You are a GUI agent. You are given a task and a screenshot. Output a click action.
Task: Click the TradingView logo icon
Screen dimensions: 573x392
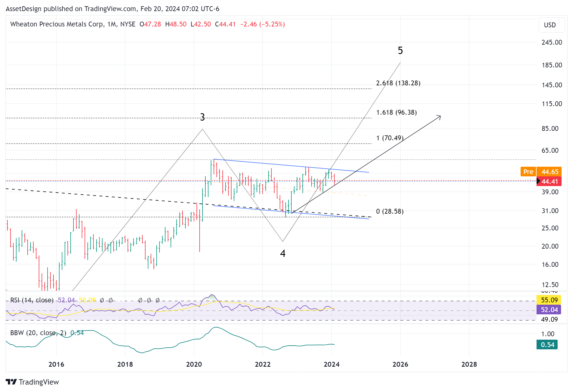click(x=11, y=382)
